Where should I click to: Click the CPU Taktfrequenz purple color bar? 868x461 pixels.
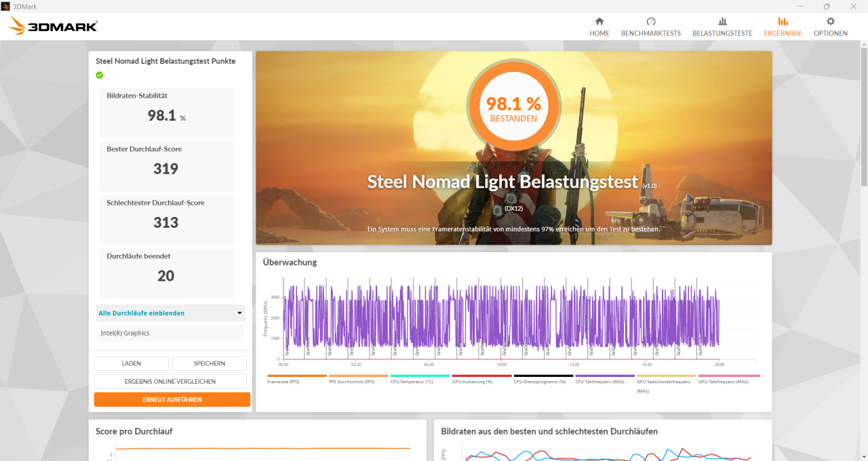[606, 377]
